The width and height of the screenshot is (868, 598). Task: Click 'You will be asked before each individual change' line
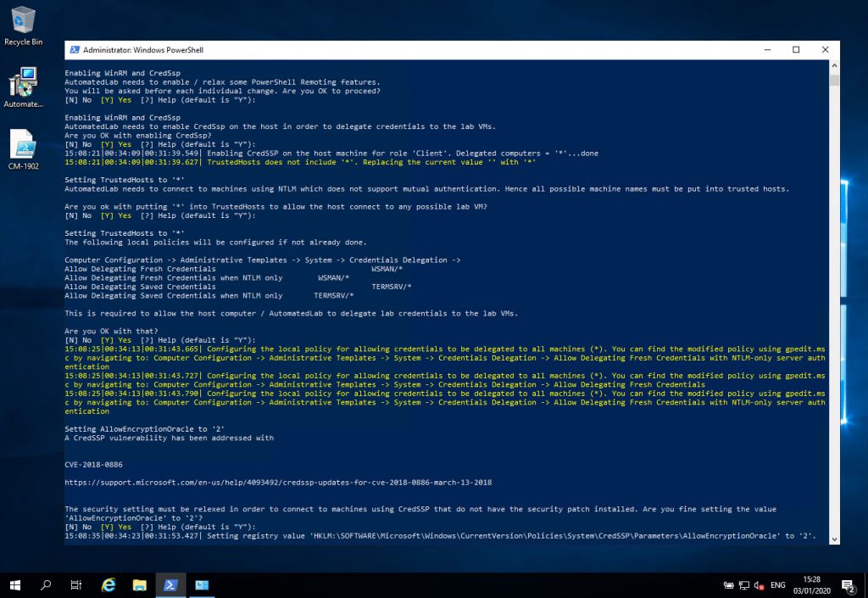(x=223, y=91)
